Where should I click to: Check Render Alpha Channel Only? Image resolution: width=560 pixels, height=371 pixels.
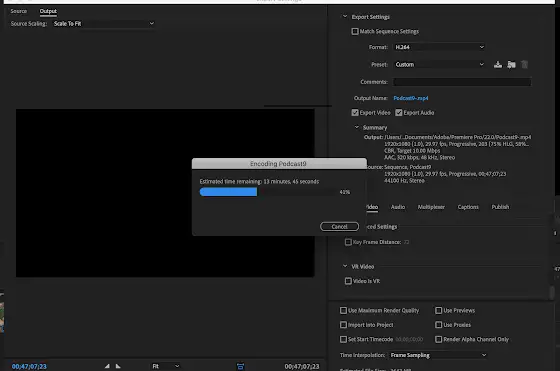439,339
